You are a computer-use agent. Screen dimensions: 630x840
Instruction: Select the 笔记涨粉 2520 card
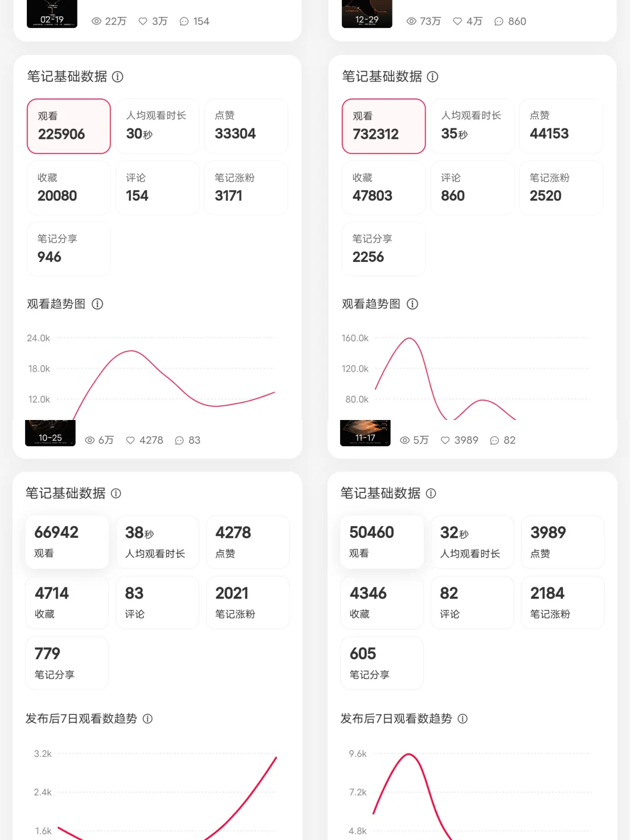[x=561, y=188]
